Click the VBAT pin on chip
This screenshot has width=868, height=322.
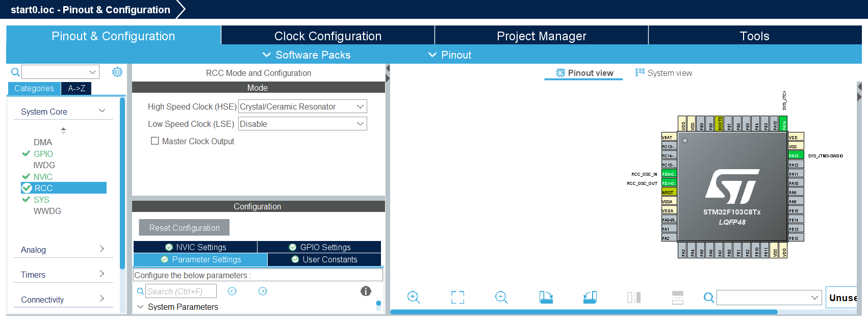(x=669, y=137)
